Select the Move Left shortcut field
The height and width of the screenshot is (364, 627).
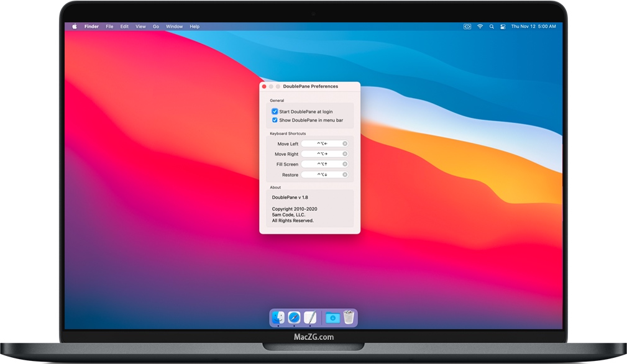(323, 143)
